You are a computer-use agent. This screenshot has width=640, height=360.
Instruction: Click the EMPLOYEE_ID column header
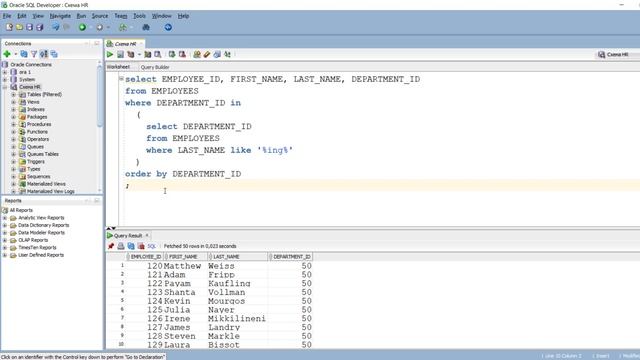146,257
